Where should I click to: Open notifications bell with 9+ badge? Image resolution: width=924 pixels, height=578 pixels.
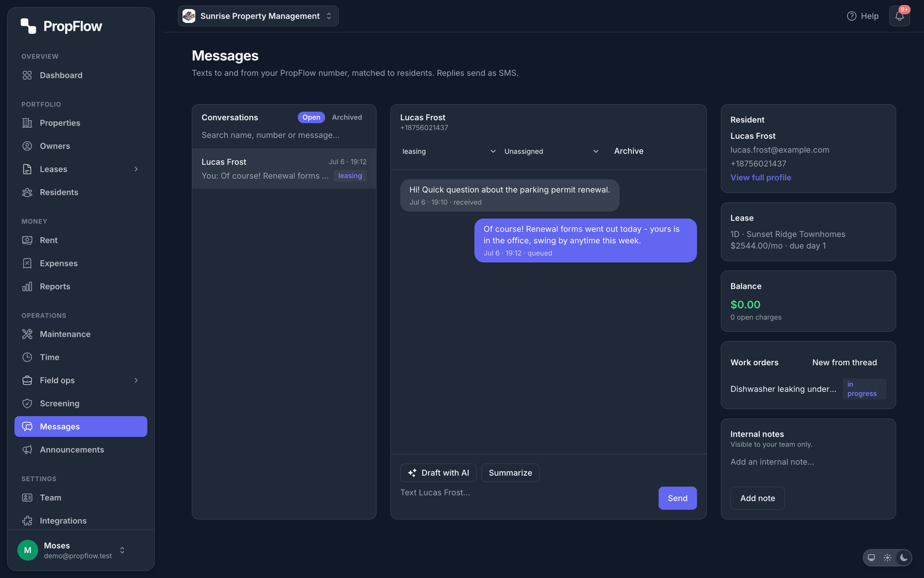pos(899,16)
